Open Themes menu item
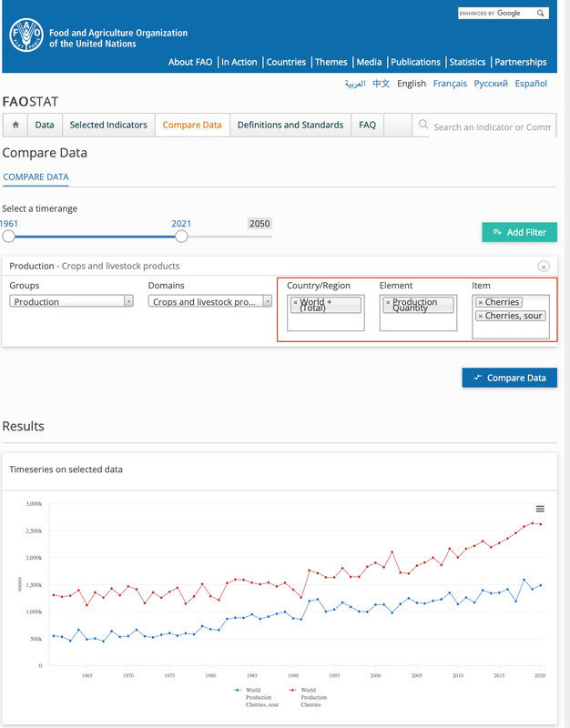Screen dimensions: 570x728 pyautogui.click(x=331, y=62)
